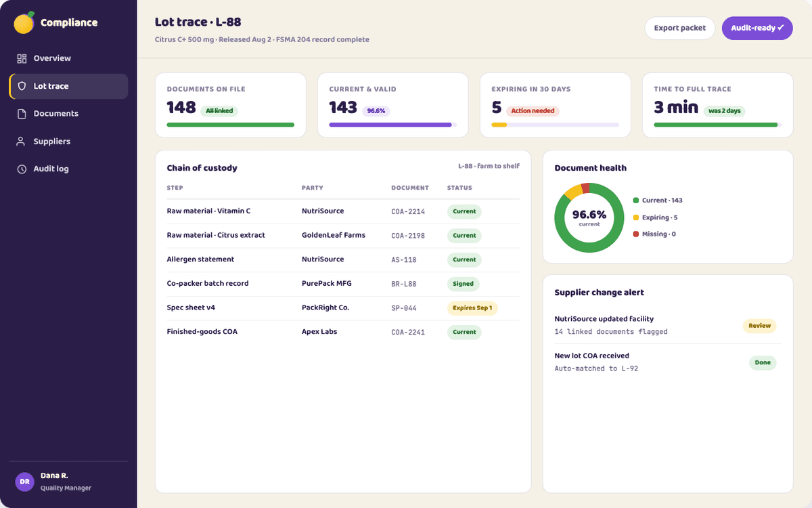Click New lot COA received alert title
The width and height of the screenshot is (812, 508).
pos(592,356)
